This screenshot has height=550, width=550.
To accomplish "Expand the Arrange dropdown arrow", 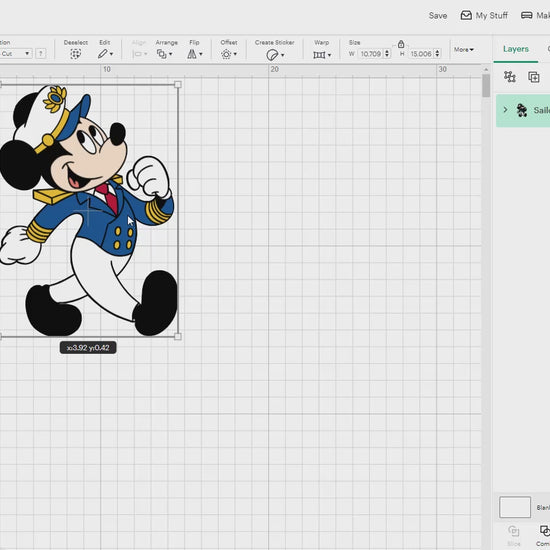I will [170, 54].
